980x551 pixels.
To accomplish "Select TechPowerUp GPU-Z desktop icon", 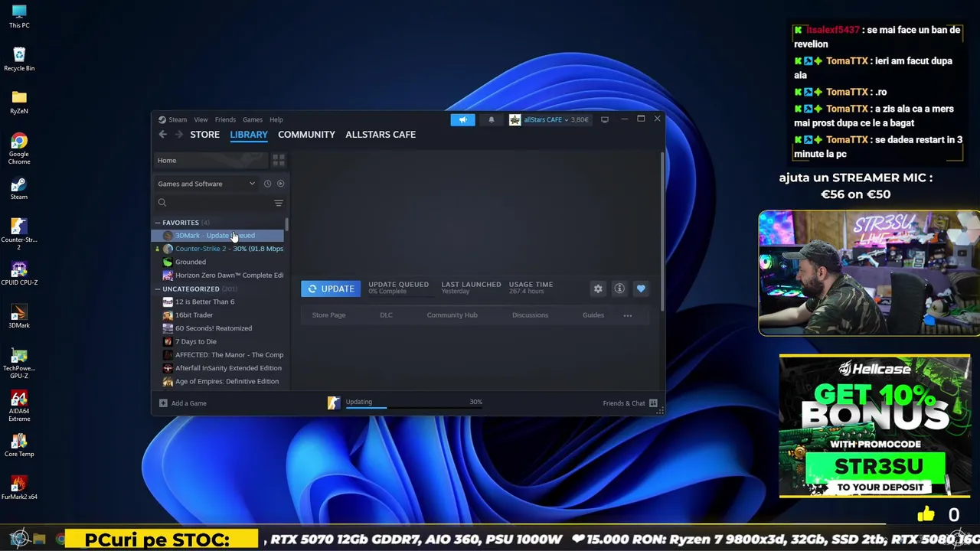I will coord(19,364).
